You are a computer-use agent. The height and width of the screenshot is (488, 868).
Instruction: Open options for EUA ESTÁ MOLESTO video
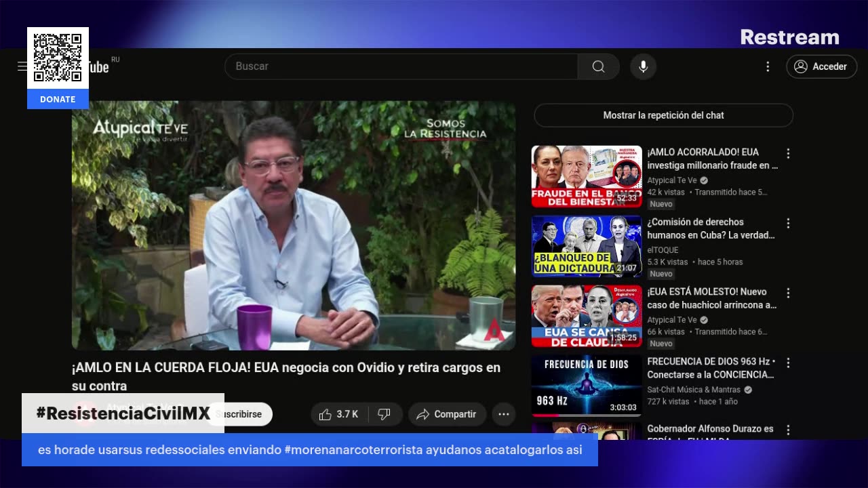[787, 293]
